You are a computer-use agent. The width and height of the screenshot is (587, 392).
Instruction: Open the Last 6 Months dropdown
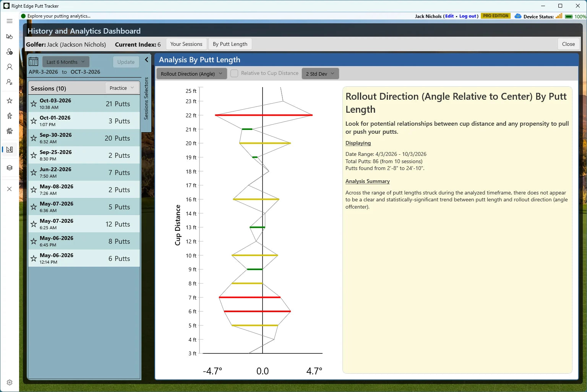[66, 62]
